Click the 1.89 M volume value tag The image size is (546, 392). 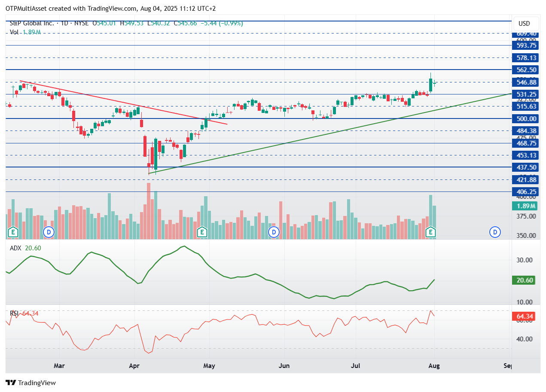pyautogui.click(x=525, y=206)
